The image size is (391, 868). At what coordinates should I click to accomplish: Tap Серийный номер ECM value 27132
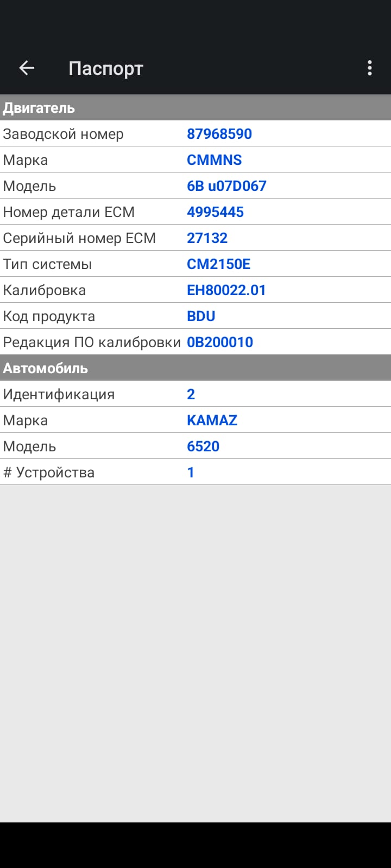[207, 238]
